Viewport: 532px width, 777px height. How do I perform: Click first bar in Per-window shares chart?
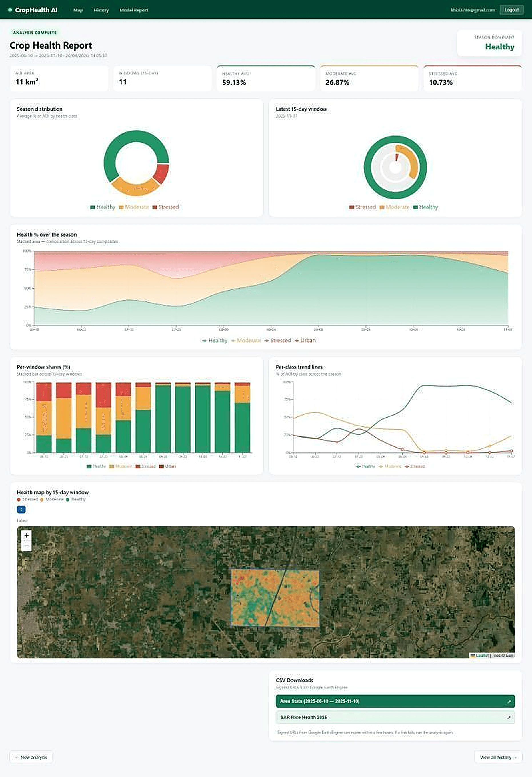44,417
